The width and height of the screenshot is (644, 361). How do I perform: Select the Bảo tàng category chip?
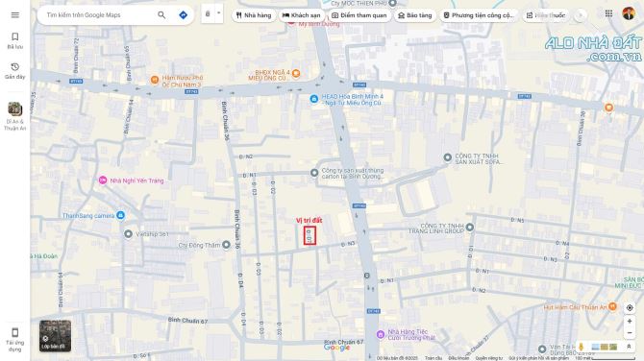415,15
